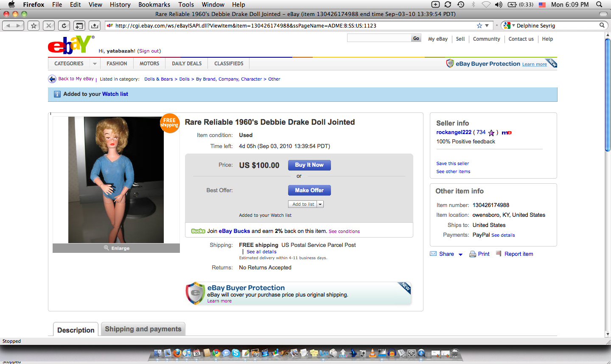Image resolution: width=611 pixels, height=364 pixels.
Task: Open the Bookmarks menu
Action: point(154,4)
